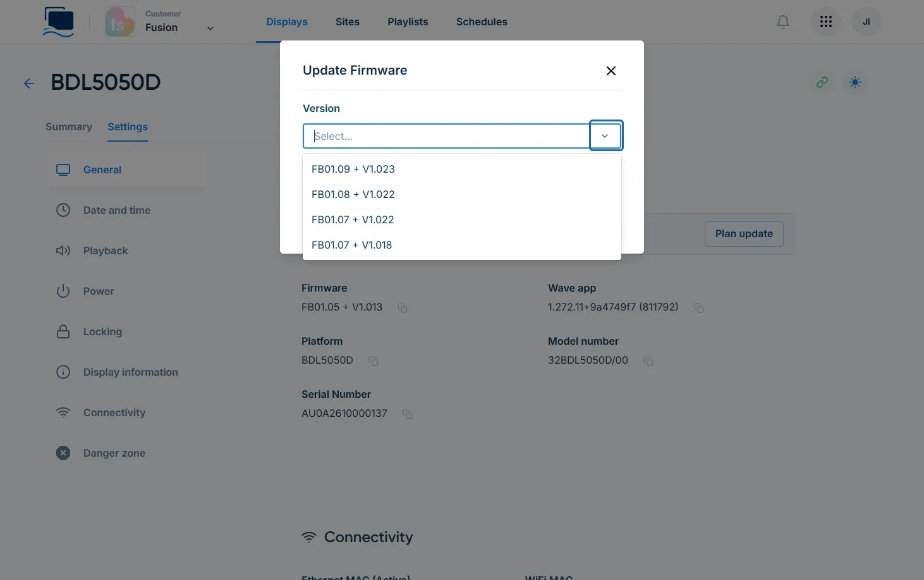Click the Wave logo in header
Image resolution: width=924 pixels, height=580 pixels.
[x=59, y=22]
